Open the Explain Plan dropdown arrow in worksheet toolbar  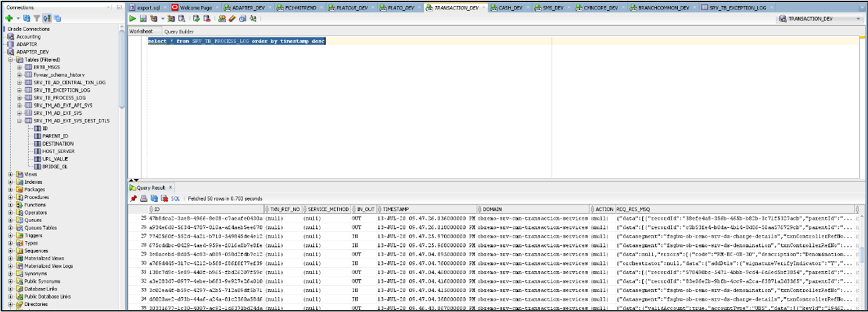[163, 19]
